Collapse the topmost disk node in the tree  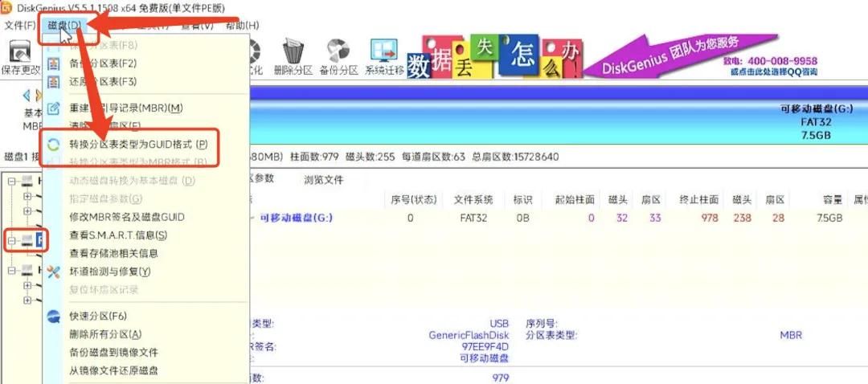coord(12,181)
